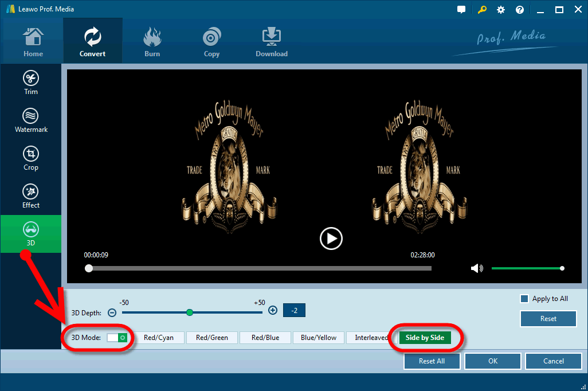Open the Download module
588x391 pixels.
pos(272,41)
